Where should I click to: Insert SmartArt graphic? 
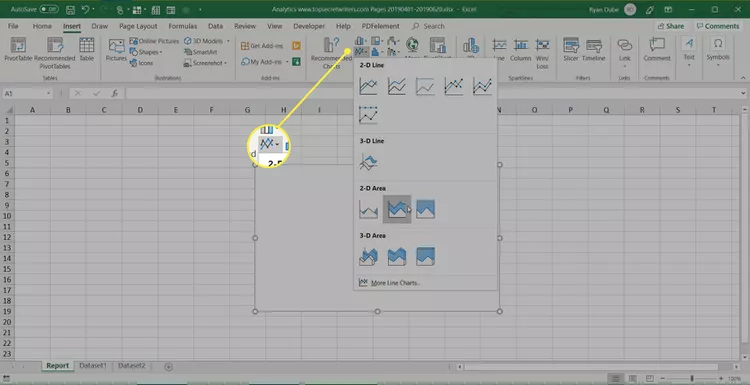click(x=201, y=52)
